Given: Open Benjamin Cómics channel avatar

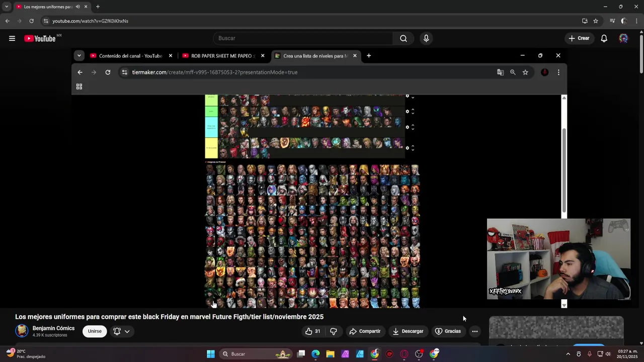Looking at the screenshot, I should pos(22,331).
